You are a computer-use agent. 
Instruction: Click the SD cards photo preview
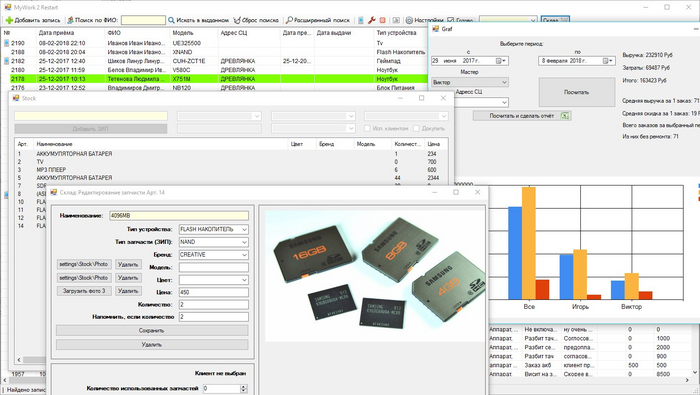(375, 276)
